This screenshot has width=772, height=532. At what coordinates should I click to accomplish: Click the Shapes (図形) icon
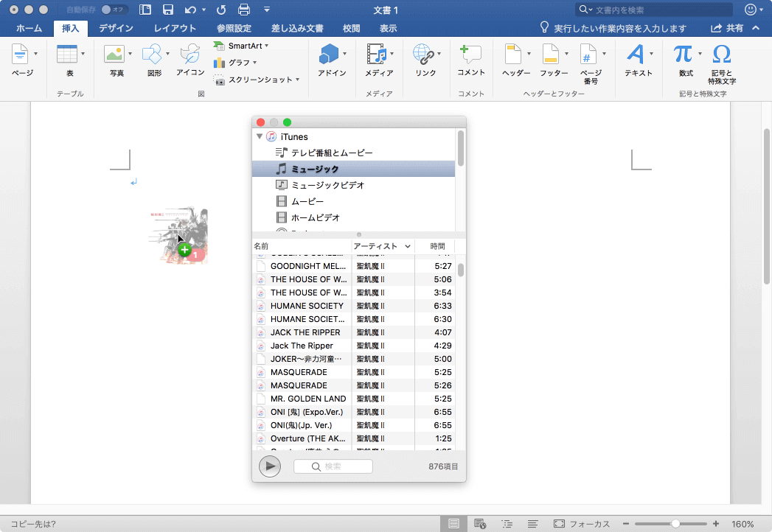[152, 54]
